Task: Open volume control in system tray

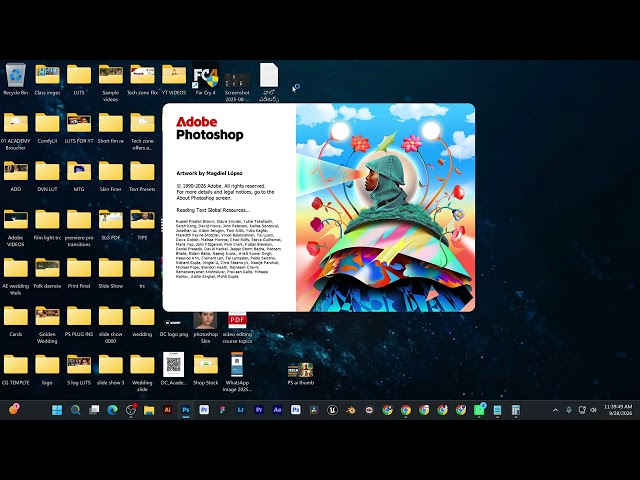Action: (593, 410)
